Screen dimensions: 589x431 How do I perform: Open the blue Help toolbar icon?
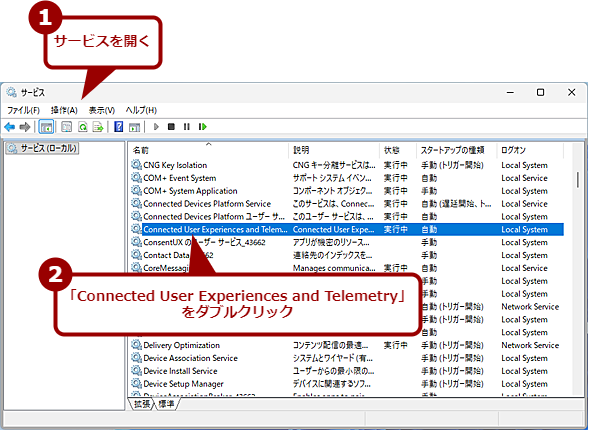coord(118,127)
